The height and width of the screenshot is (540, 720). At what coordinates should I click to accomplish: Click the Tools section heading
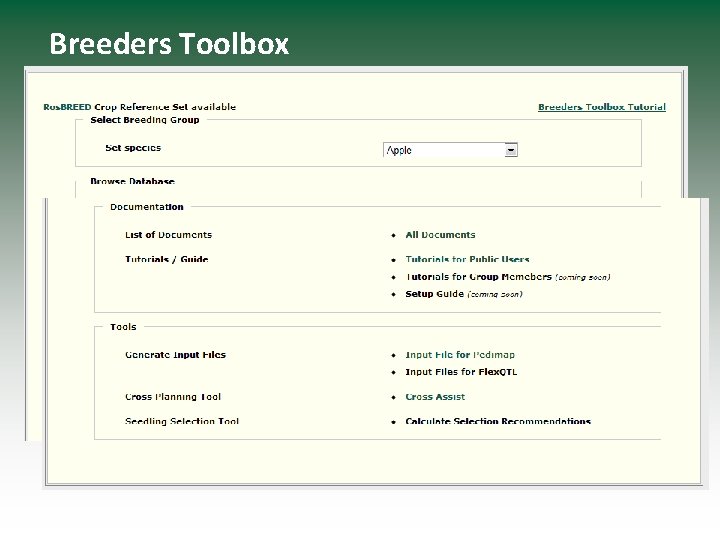[x=123, y=327]
